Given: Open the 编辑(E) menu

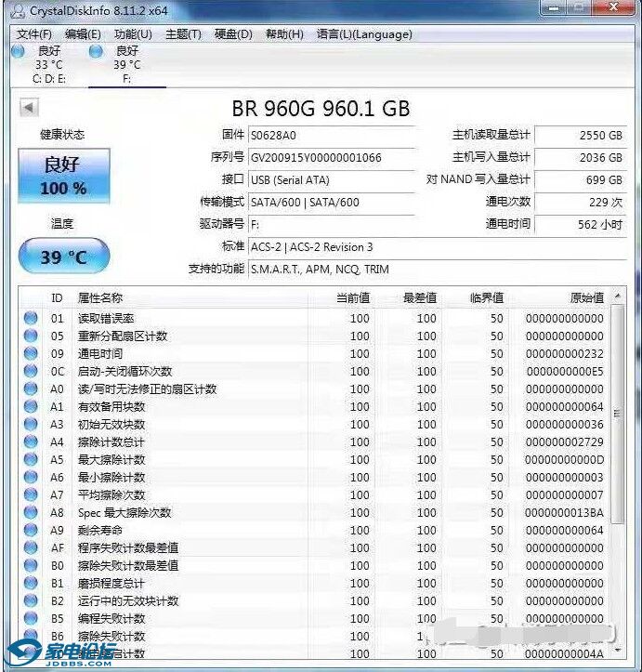Looking at the screenshot, I should coord(83,33).
